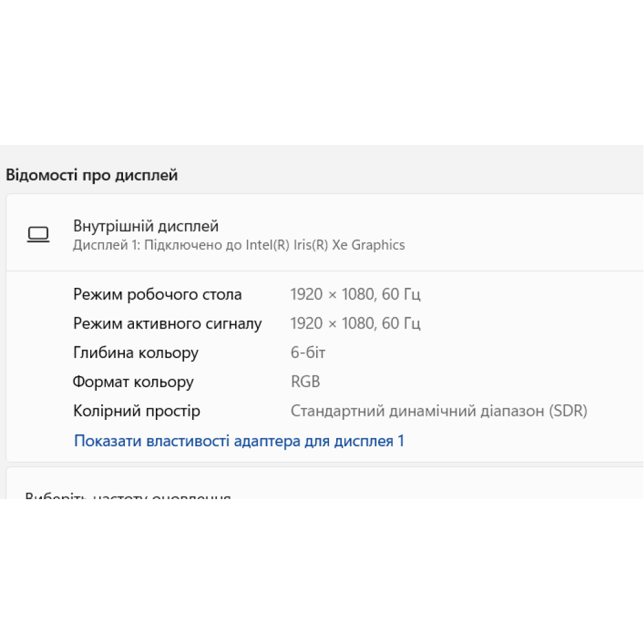
Task: Click the Відомості про дисплей heading
Action: (91, 175)
